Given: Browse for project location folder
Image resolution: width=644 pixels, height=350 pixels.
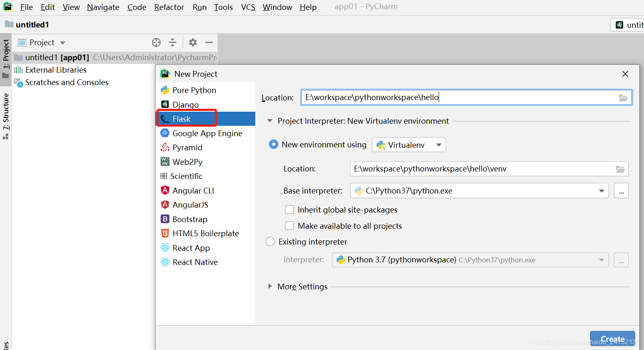Looking at the screenshot, I should [x=623, y=98].
